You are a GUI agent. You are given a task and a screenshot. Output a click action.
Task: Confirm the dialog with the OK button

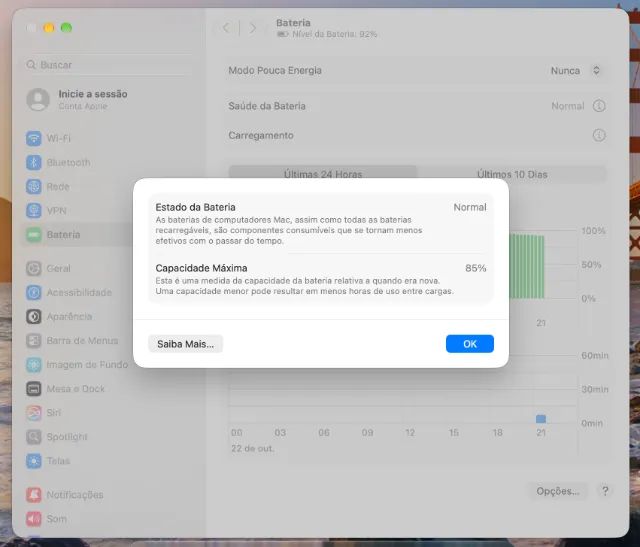(469, 344)
